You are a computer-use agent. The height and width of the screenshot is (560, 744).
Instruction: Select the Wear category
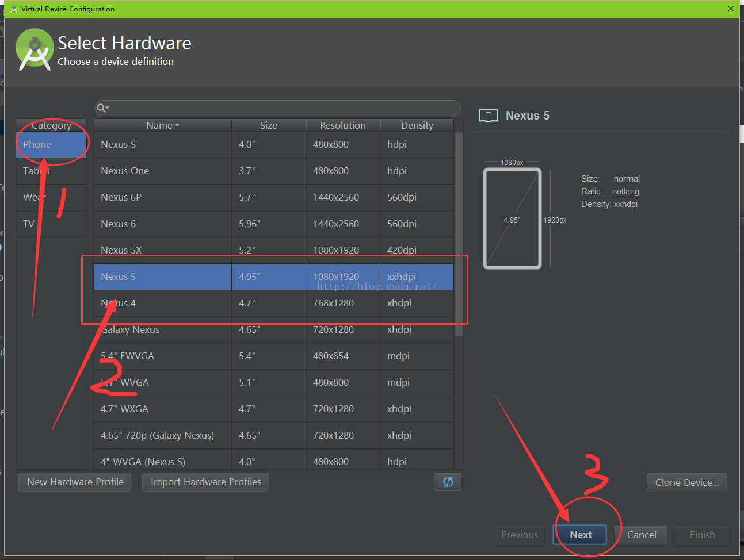pos(51,197)
